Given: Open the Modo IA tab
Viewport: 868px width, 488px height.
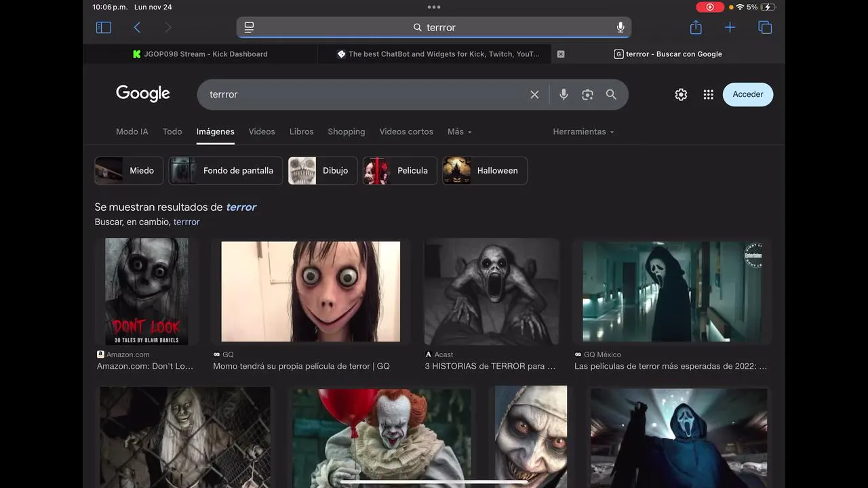Looking at the screenshot, I should pyautogui.click(x=132, y=131).
